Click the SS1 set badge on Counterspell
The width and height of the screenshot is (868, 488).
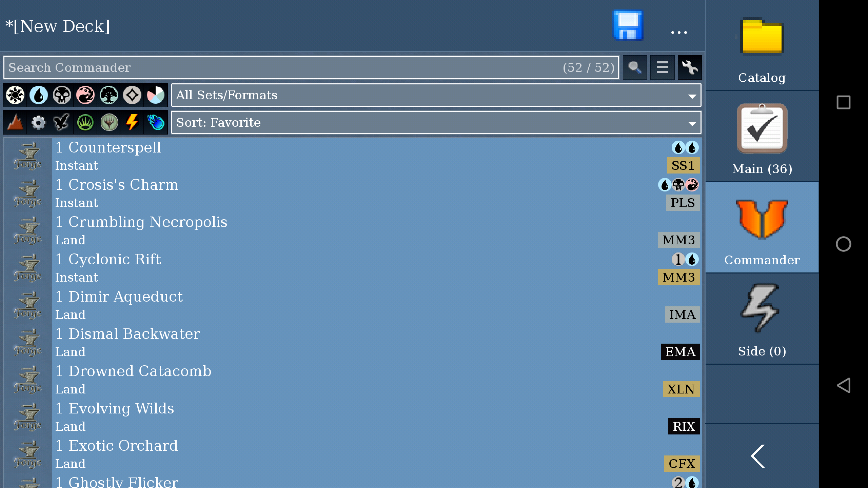click(x=683, y=165)
